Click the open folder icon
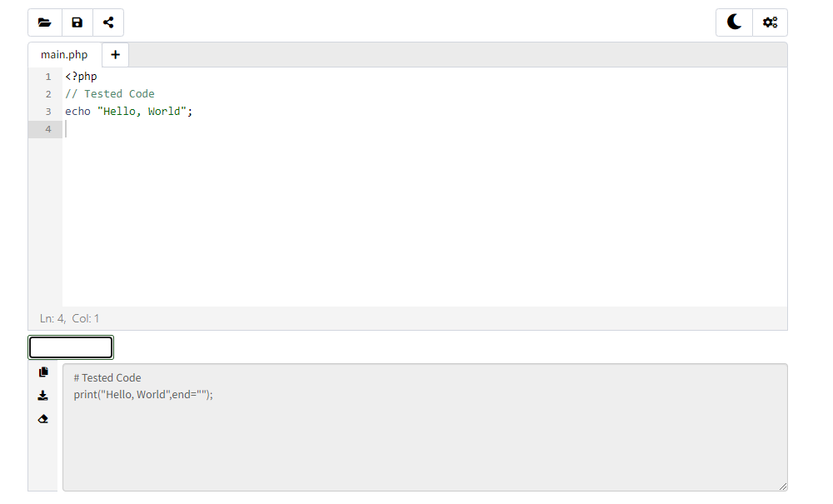Image resolution: width=833 pixels, height=504 pixels. click(x=45, y=22)
